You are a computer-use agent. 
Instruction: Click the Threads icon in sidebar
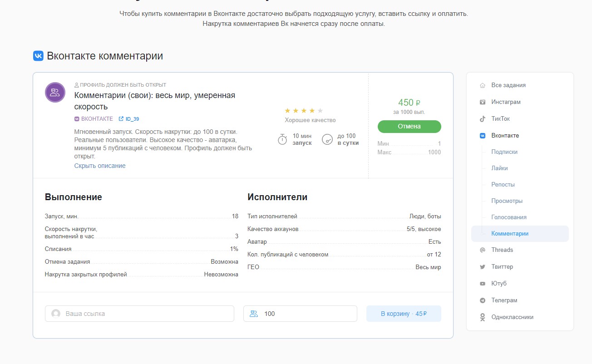(483, 250)
